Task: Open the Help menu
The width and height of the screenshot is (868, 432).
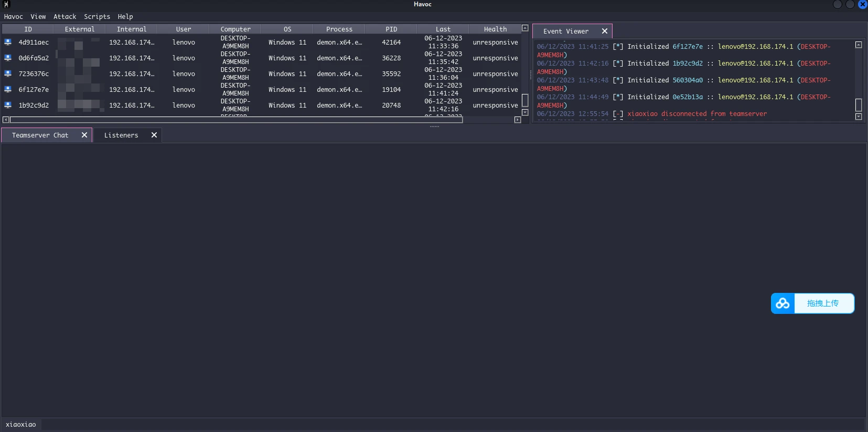Action: (125, 17)
